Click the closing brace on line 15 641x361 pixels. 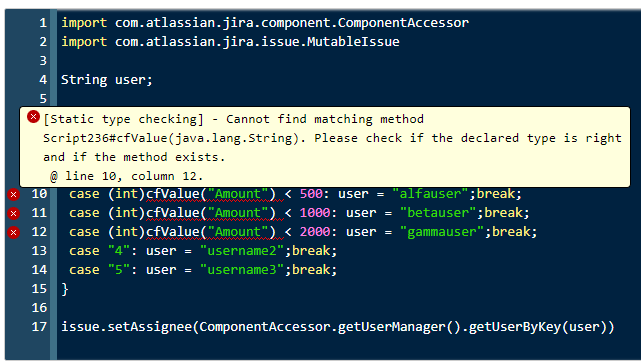click(x=65, y=289)
